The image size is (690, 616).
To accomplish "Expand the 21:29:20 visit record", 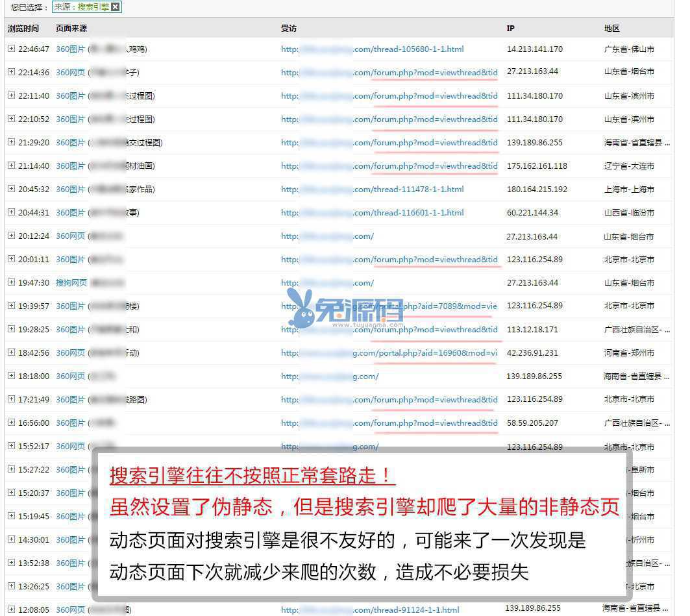I will pos(11,142).
